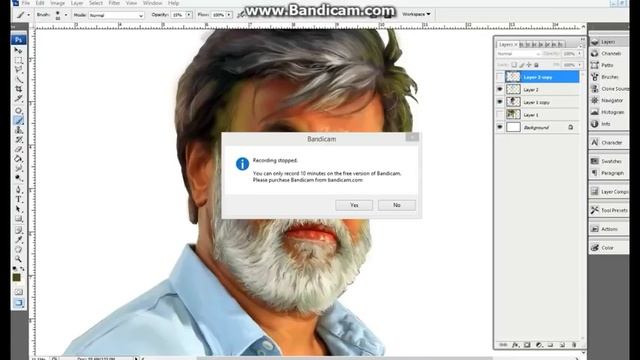Open the Flow slider arrow
Viewport: 640px width, 360px height.
click(x=229, y=15)
